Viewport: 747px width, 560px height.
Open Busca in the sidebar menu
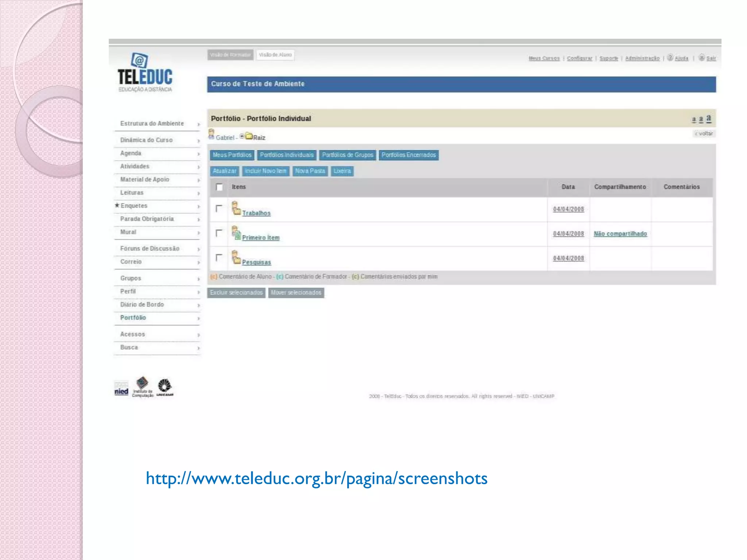point(129,347)
